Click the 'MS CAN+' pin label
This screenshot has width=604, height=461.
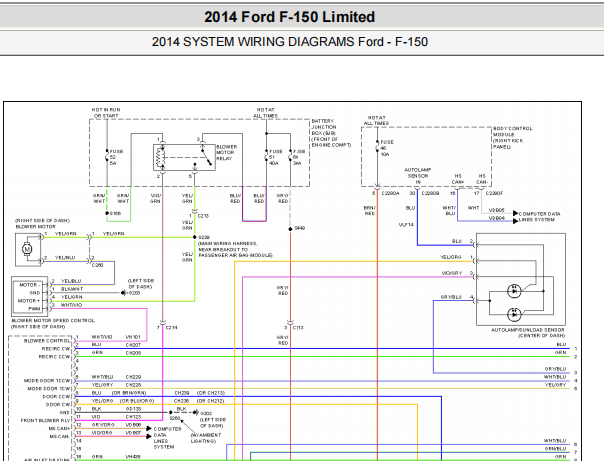(59, 428)
